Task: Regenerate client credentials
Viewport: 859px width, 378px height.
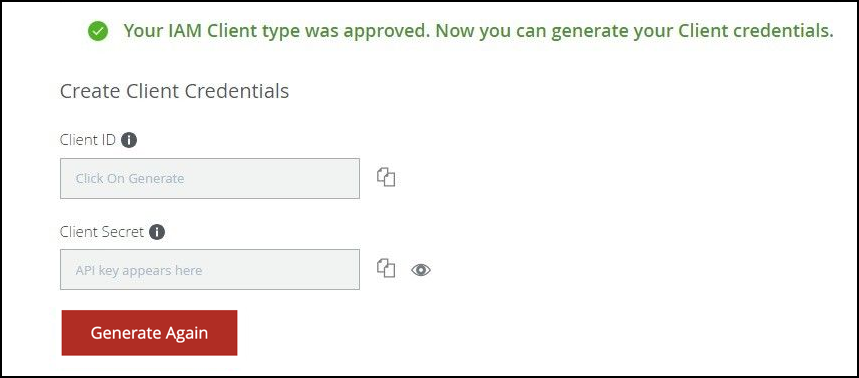Action: coord(150,333)
